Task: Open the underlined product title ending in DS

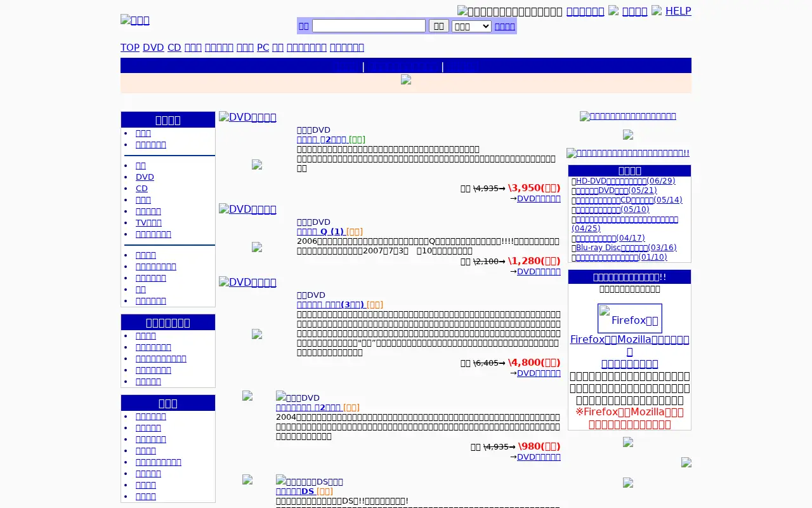Action: tap(295, 491)
